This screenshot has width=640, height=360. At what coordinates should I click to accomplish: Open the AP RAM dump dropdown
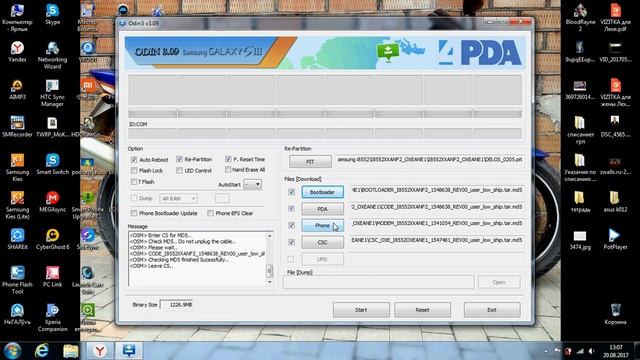tap(178, 198)
